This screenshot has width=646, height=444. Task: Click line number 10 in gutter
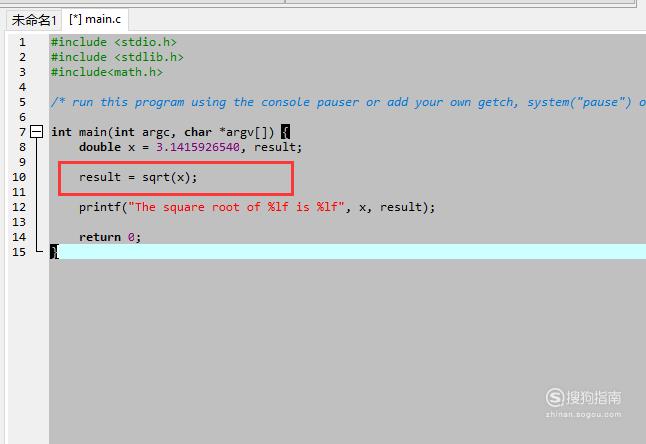[x=19, y=177]
